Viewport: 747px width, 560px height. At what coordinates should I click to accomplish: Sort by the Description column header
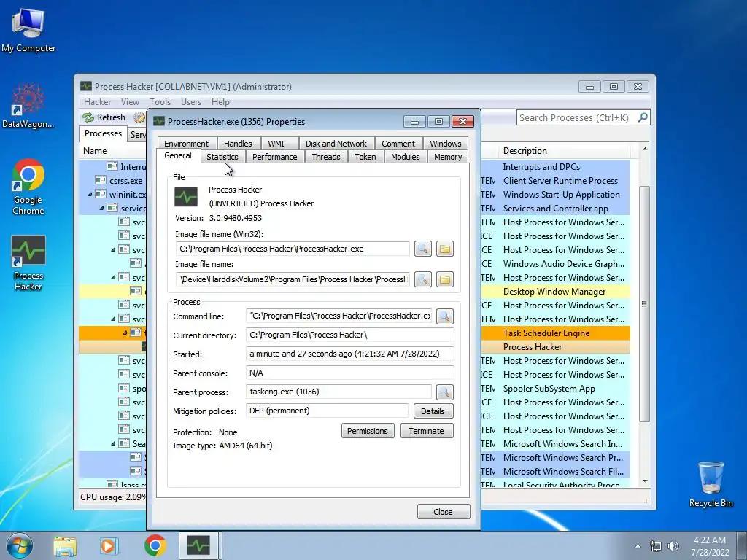tap(563, 150)
